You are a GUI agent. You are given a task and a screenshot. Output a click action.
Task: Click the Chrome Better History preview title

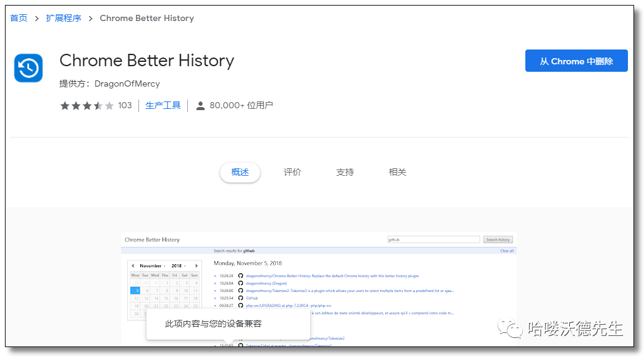pos(152,240)
